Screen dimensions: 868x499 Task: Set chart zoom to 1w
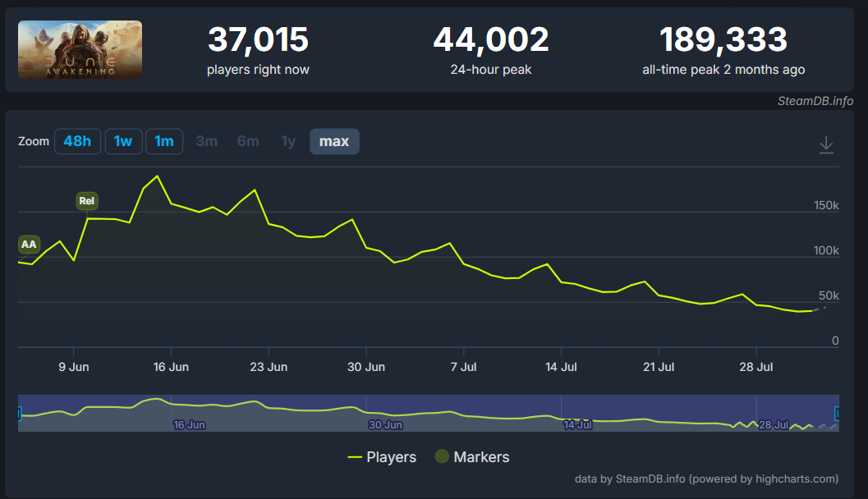pyautogui.click(x=123, y=142)
